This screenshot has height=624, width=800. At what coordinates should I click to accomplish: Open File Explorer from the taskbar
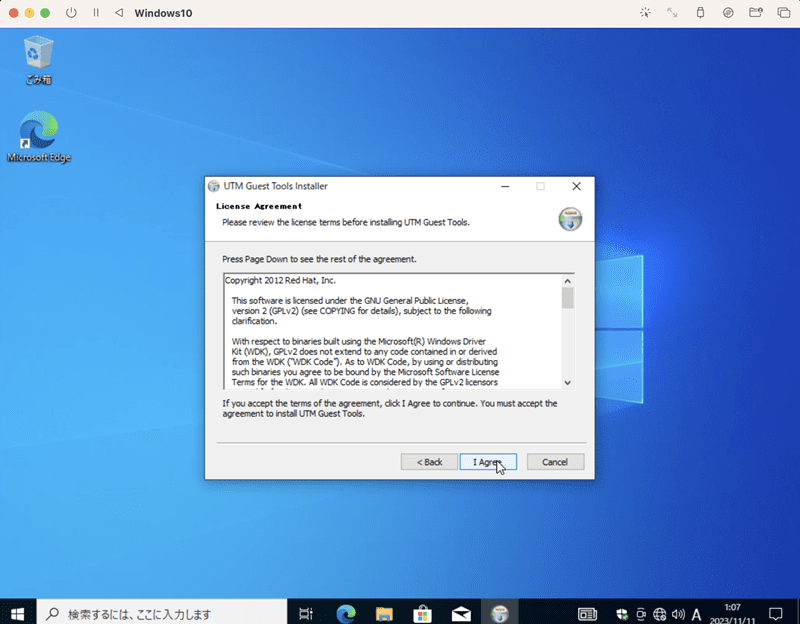tap(384, 614)
